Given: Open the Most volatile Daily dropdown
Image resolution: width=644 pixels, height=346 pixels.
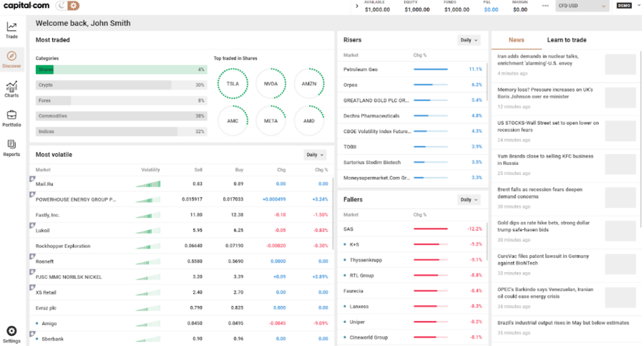Looking at the screenshot, I should point(315,155).
